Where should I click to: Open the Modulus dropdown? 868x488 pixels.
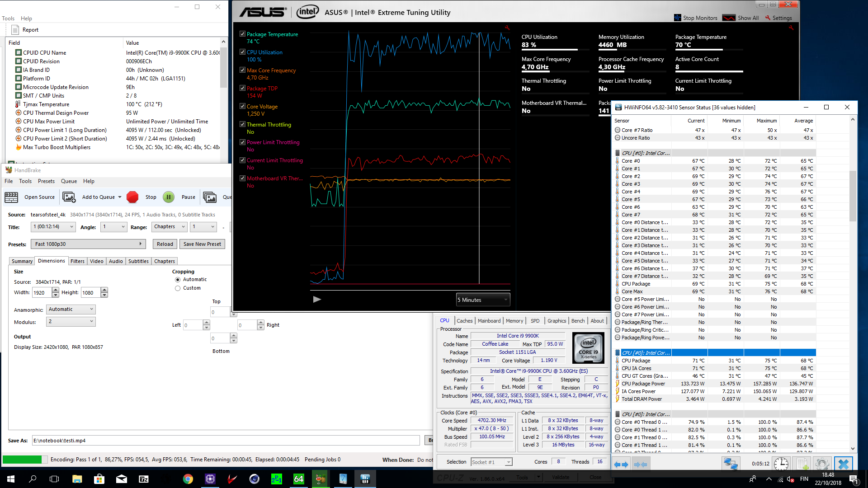pyautogui.click(x=71, y=322)
